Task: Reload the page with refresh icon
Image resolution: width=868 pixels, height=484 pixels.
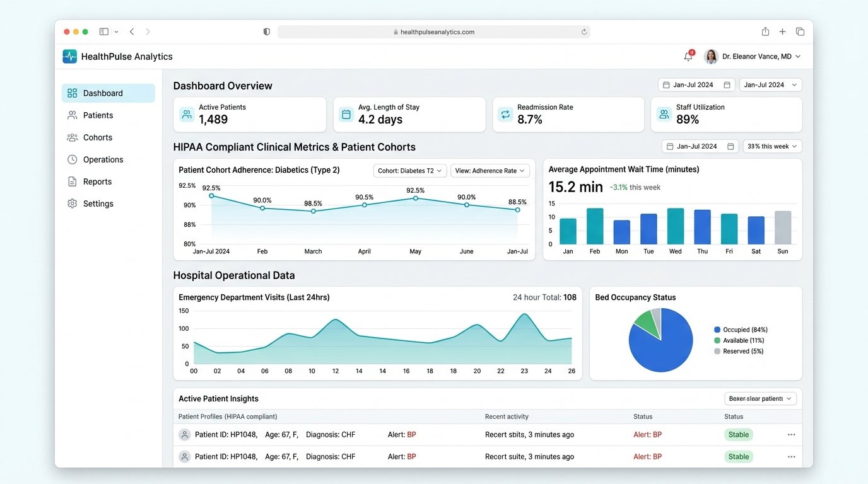Action: coord(584,32)
